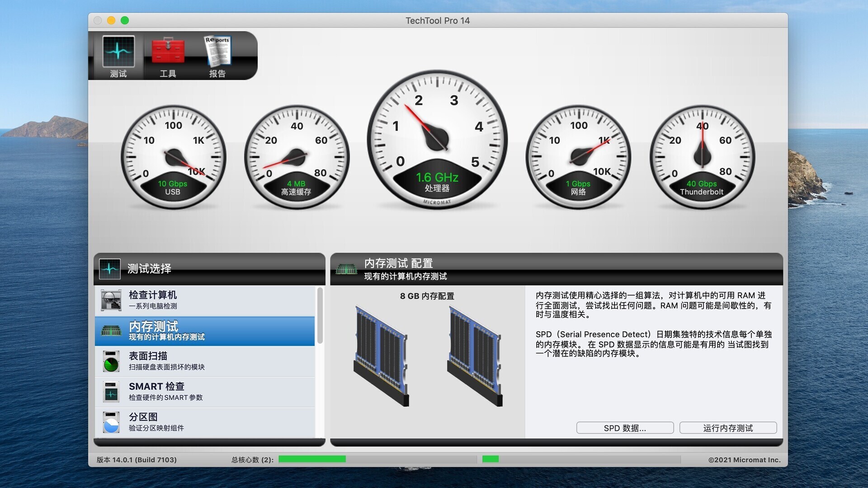This screenshot has width=868, height=488.
Task: Click the memory icon in 内存测试 配置 header
Action: click(x=347, y=269)
